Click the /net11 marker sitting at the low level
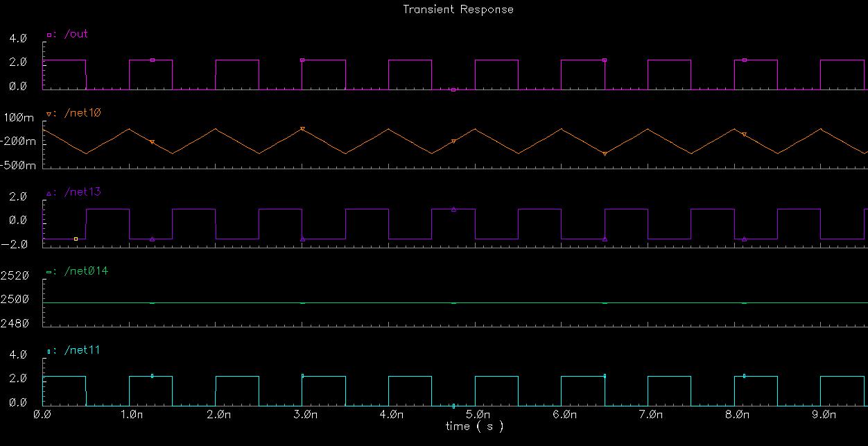Image resolution: width=868 pixels, height=446 pixels. pos(453,406)
